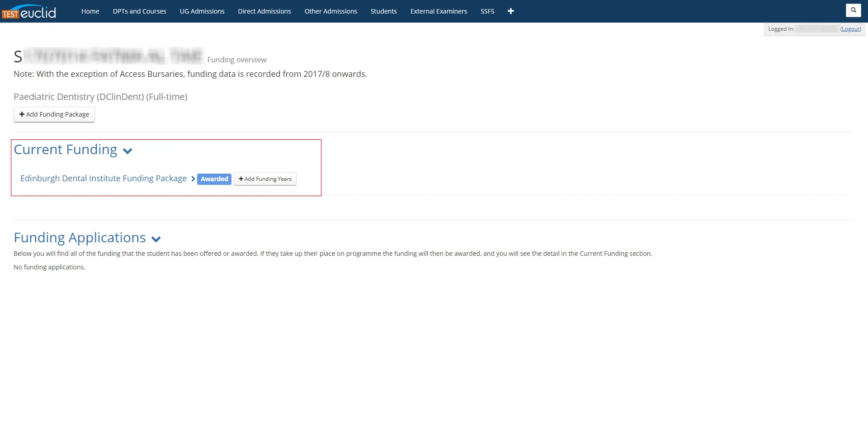Select Direct Admissions in the navbar
Screen dimensions: 868x438
click(x=264, y=11)
